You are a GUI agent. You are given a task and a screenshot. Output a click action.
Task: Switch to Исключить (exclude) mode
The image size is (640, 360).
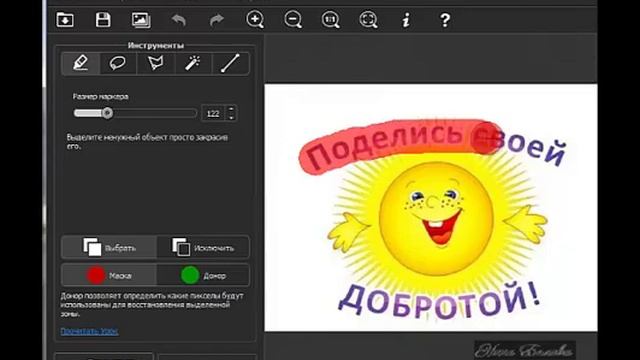click(203, 247)
